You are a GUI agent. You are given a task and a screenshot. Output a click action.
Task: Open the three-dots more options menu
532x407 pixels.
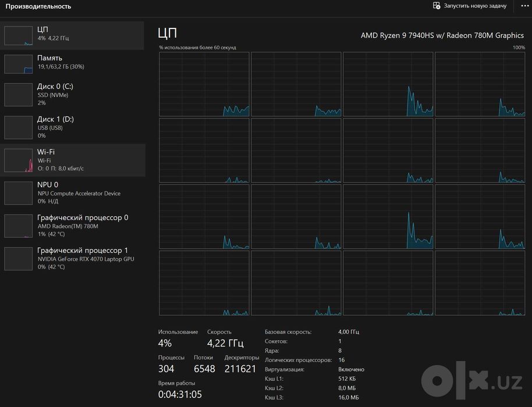[x=524, y=6]
